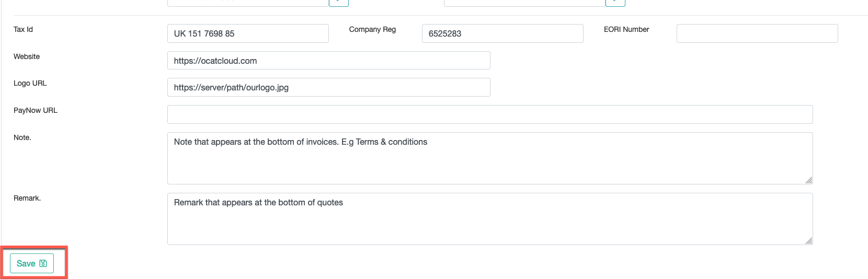Click the "Logo URL" label

pyautogui.click(x=30, y=83)
